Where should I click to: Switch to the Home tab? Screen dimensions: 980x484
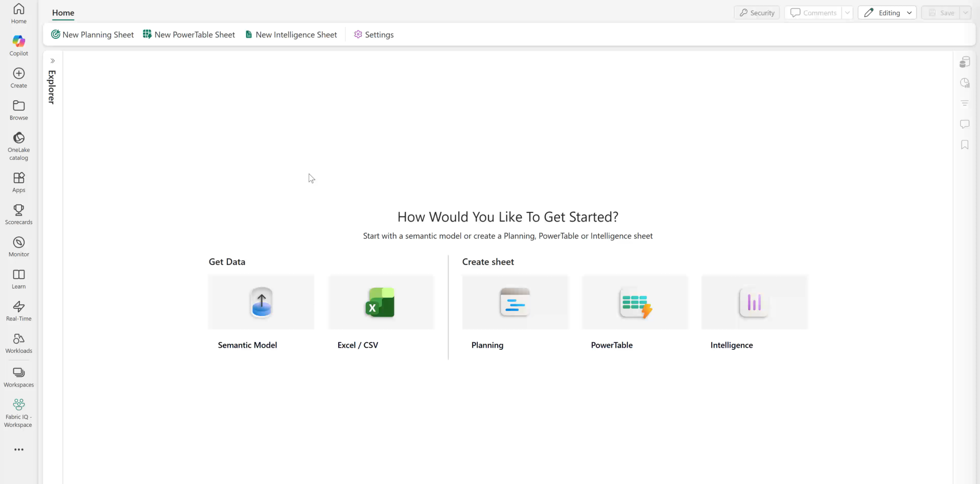[63, 13]
